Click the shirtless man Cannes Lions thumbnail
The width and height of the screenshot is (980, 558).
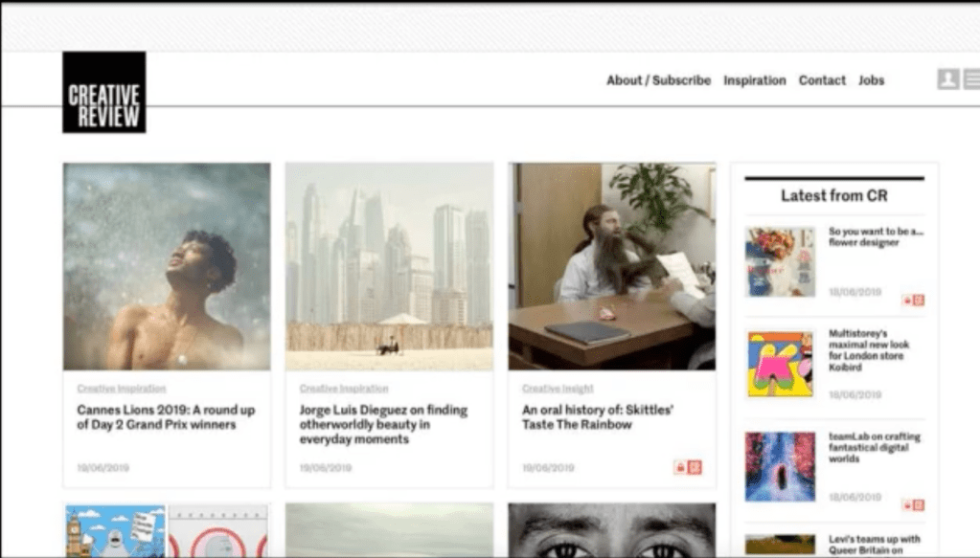167,266
